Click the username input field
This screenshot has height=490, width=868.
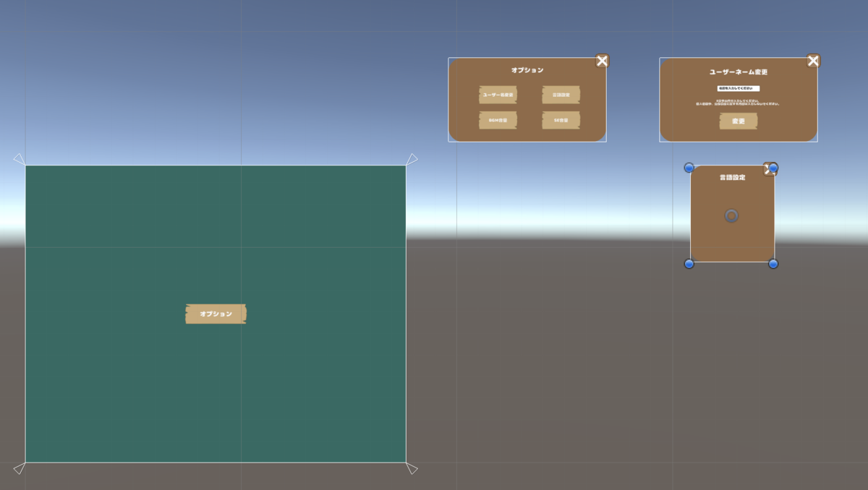(x=739, y=88)
